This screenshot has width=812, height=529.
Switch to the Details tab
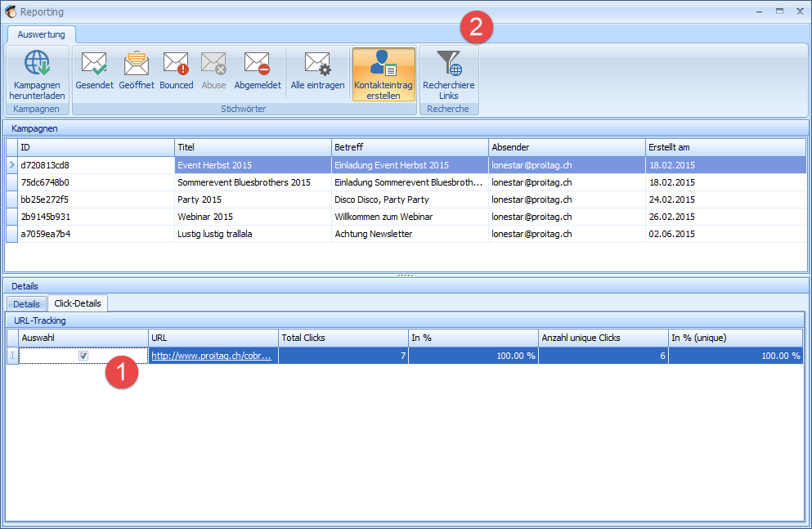click(26, 304)
